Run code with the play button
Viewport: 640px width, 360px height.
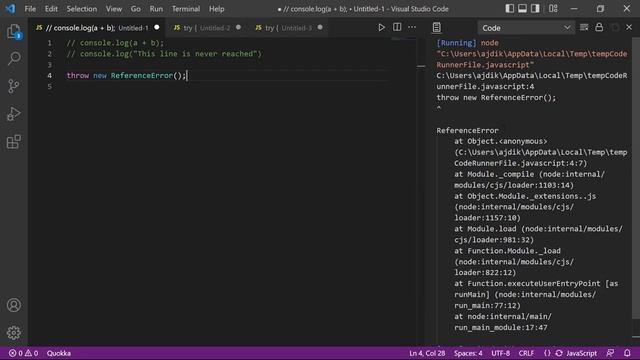[381, 27]
